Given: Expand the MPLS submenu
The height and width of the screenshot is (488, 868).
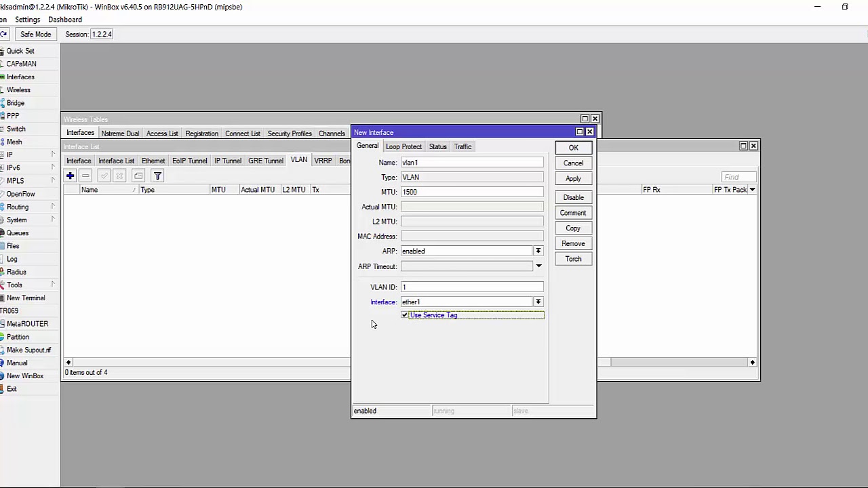Looking at the screenshot, I should 53,181.
